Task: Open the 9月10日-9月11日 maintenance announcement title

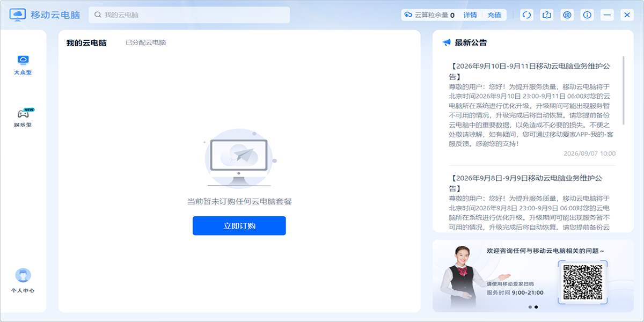Action: click(x=530, y=71)
